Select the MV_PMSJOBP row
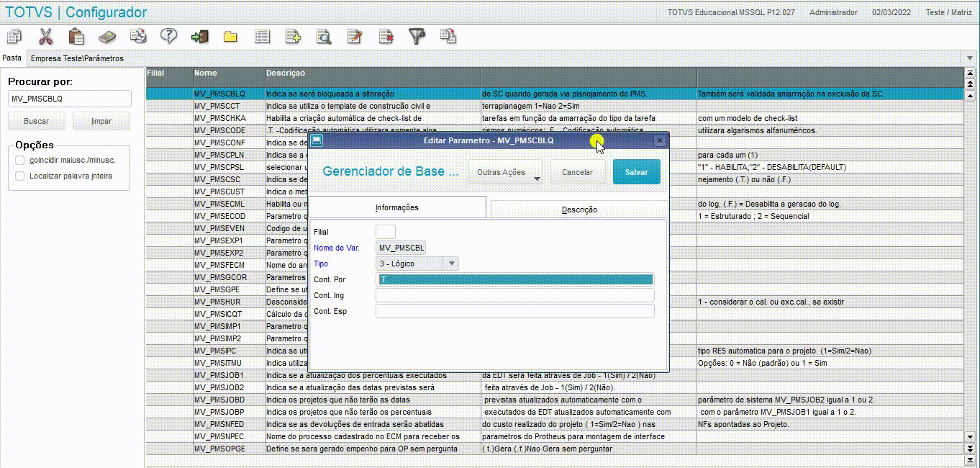 [x=555, y=412]
